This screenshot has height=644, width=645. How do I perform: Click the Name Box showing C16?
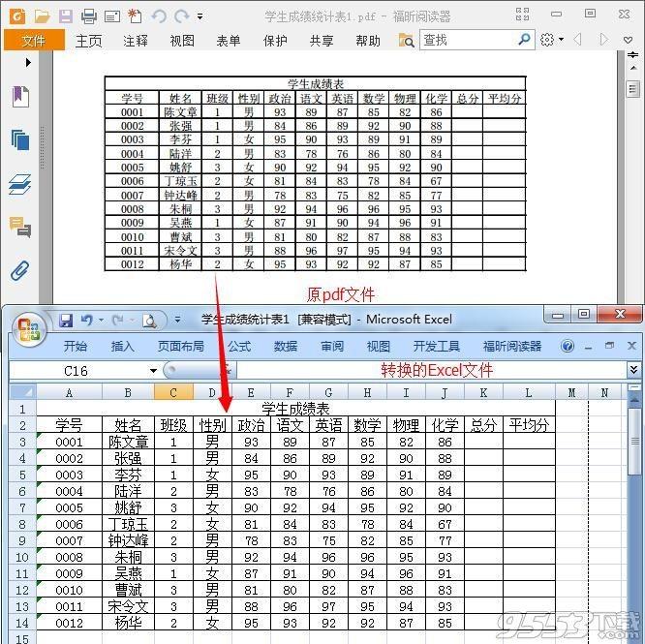78,371
